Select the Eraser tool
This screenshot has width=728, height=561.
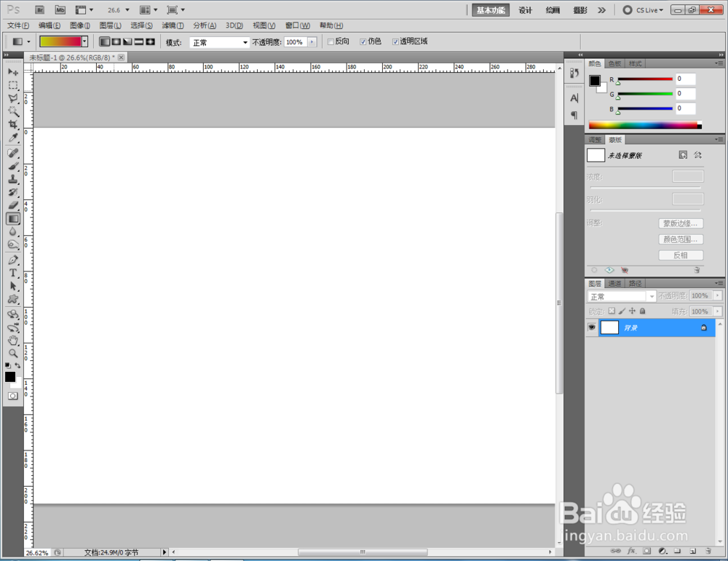pyautogui.click(x=13, y=205)
